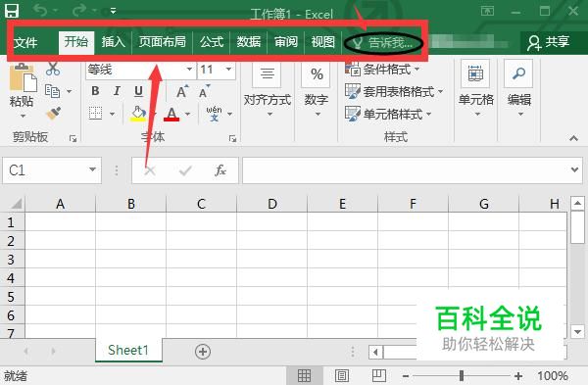Click Increase Font Size icon

coord(182,91)
